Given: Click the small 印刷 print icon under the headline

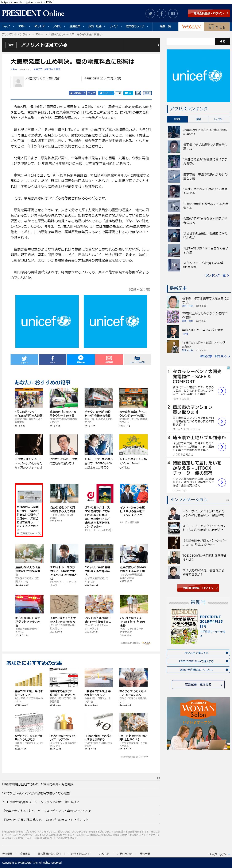Looking at the screenshot, I should pyautogui.click(x=147, y=93).
